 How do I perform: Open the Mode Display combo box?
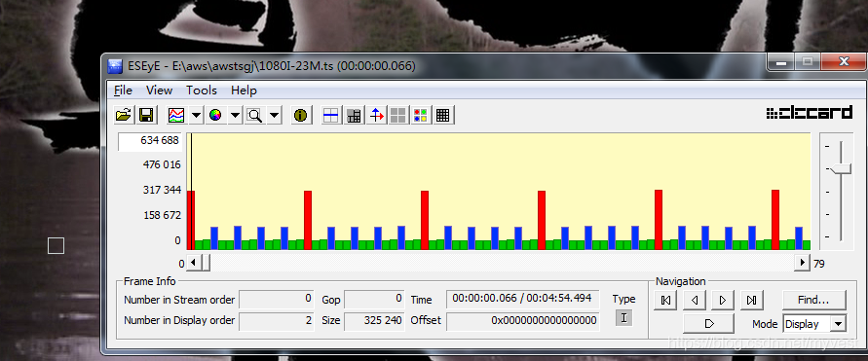(814, 324)
